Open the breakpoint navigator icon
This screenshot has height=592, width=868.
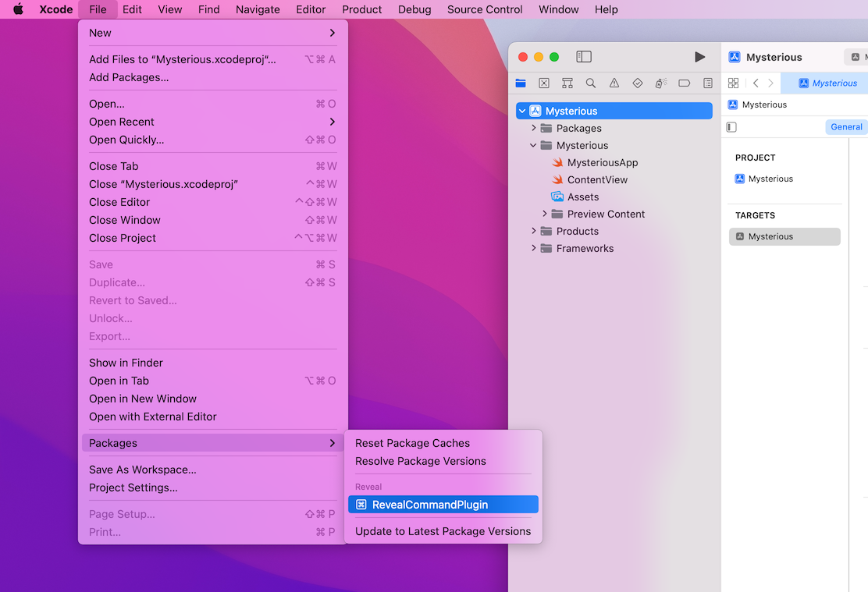point(684,83)
